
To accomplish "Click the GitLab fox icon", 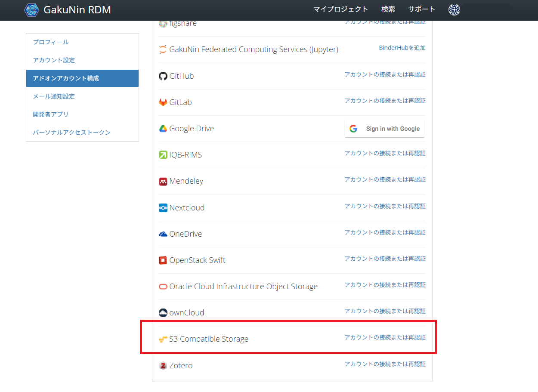I will point(163,102).
